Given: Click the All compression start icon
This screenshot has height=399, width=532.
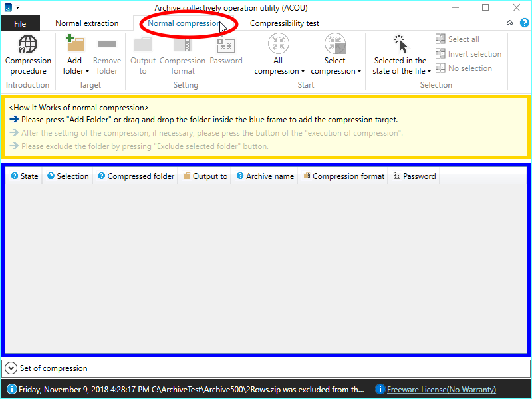Looking at the screenshot, I should pyautogui.click(x=279, y=45).
